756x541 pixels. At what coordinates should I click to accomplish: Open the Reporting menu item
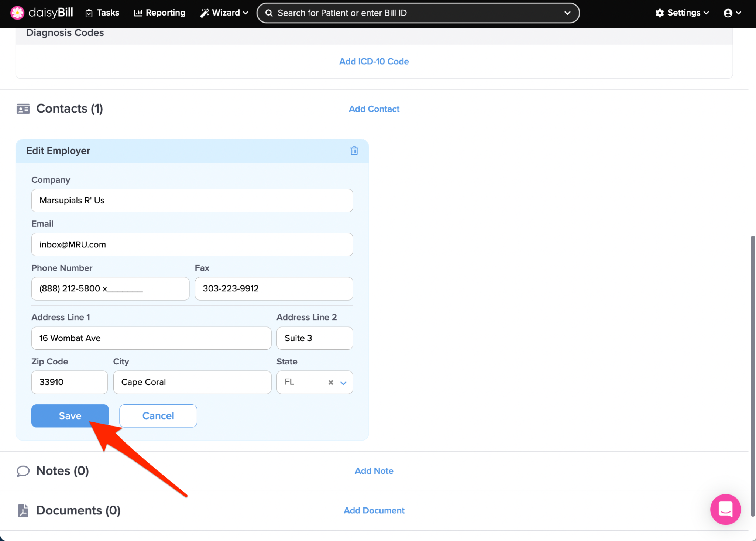(x=159, y=13)
